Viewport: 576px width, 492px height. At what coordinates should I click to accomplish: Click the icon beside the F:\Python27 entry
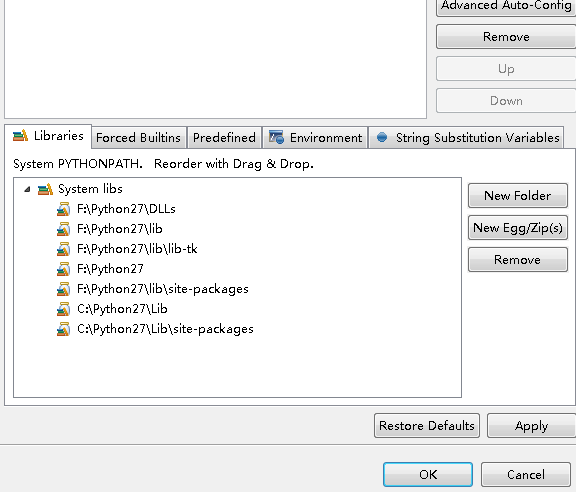63,269
